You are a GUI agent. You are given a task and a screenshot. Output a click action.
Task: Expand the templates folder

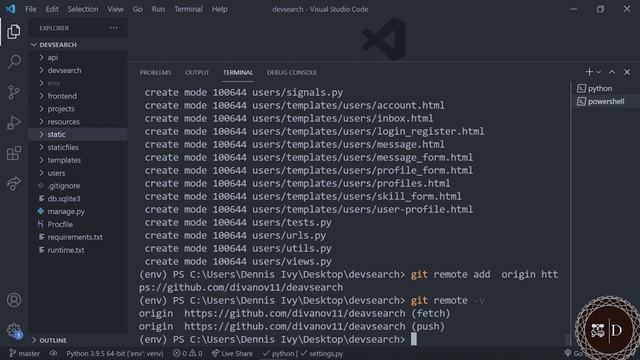[78, 160]
